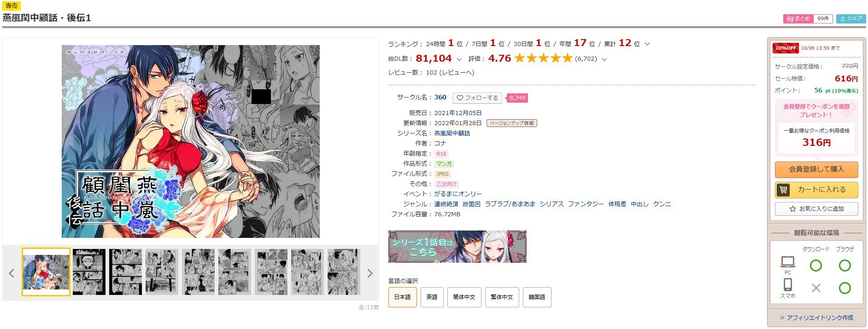868x329 pixels.
Task: Click the シェア share icon
Action: point(851,19)
